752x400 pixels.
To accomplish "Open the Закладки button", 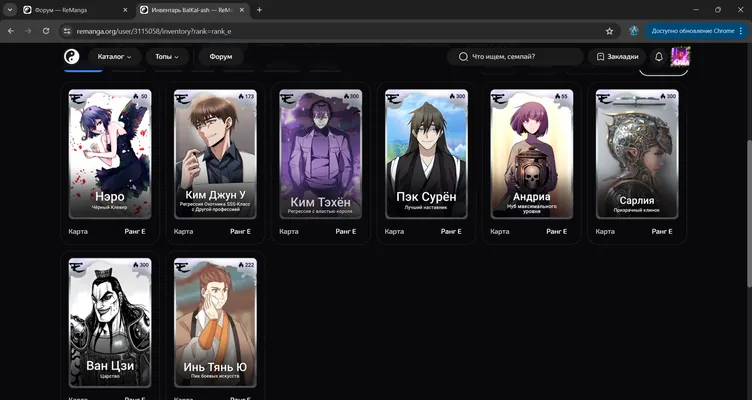I will [x=617, y=57].
